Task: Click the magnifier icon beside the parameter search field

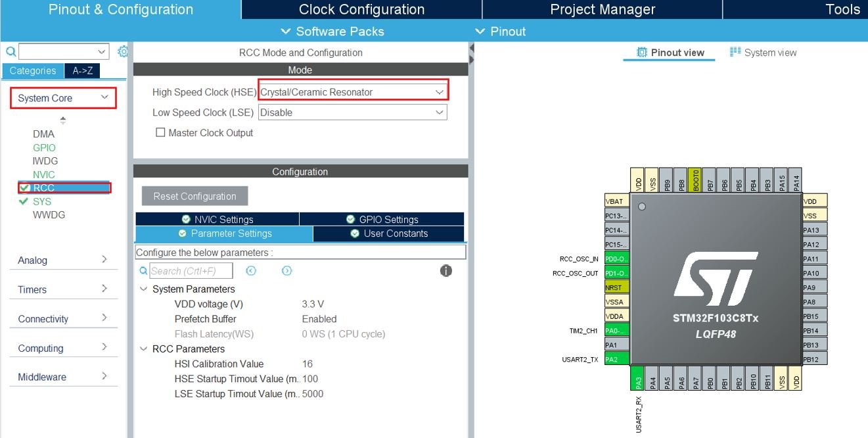Action: click(x=143, y=271)
